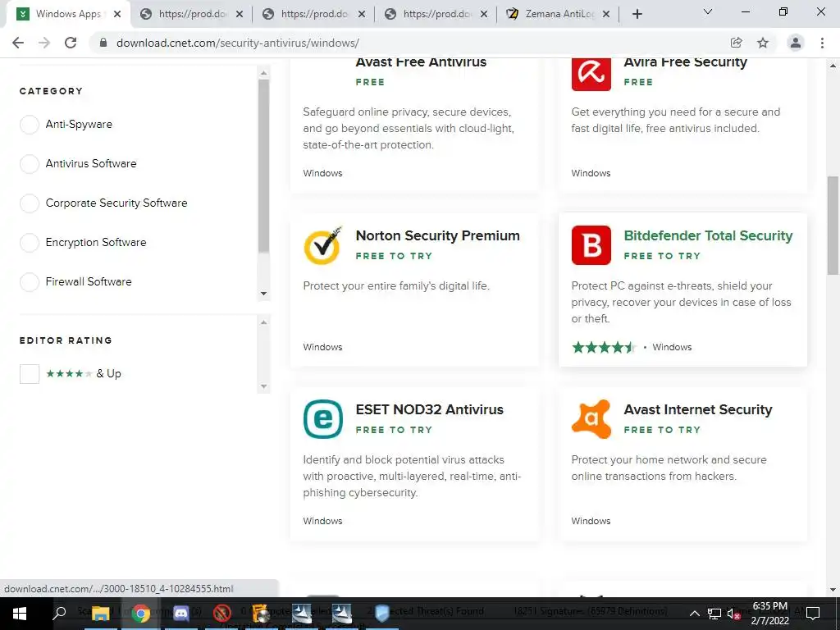Screen dimensions: 840x630
Task: Switch to the first https://prod.do tab
Action: click(192, 15)
